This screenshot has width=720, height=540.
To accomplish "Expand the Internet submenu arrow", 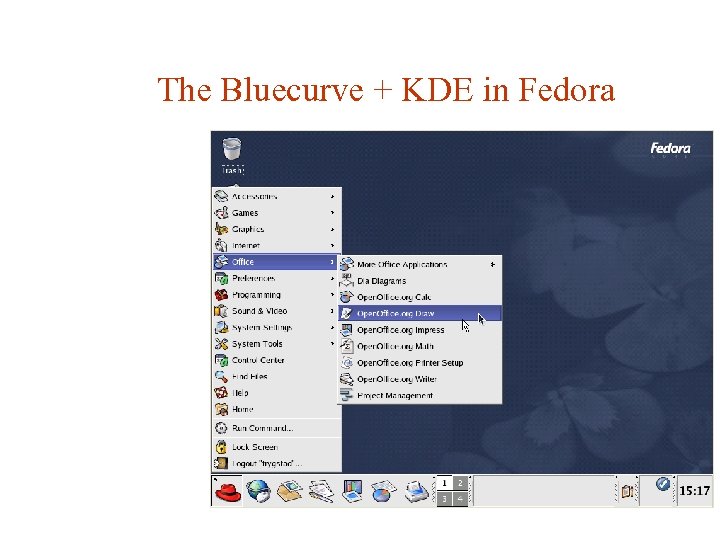I will [x=332, y=245].
